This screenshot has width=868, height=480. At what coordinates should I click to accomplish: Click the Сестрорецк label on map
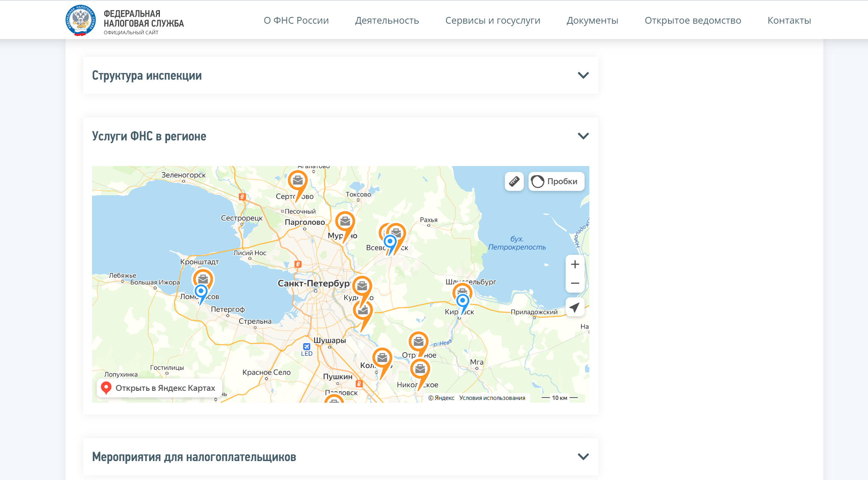tap(242, 218)
